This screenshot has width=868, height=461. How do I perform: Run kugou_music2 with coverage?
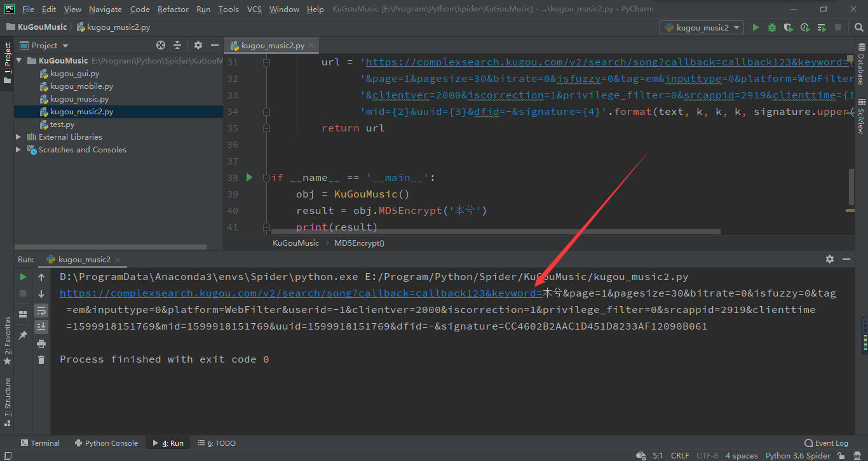click(x=789, y=27)
